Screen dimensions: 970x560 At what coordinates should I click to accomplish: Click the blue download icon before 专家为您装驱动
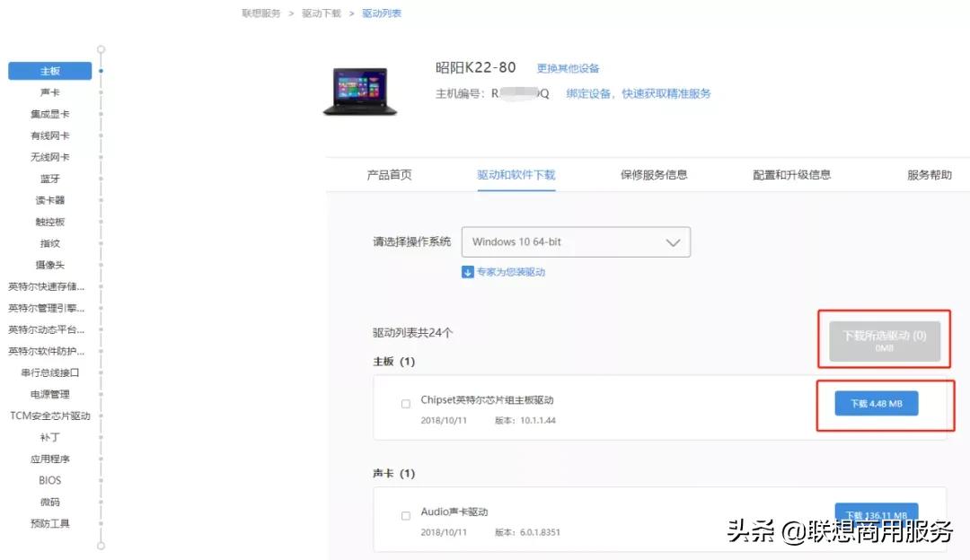[467, 272]
